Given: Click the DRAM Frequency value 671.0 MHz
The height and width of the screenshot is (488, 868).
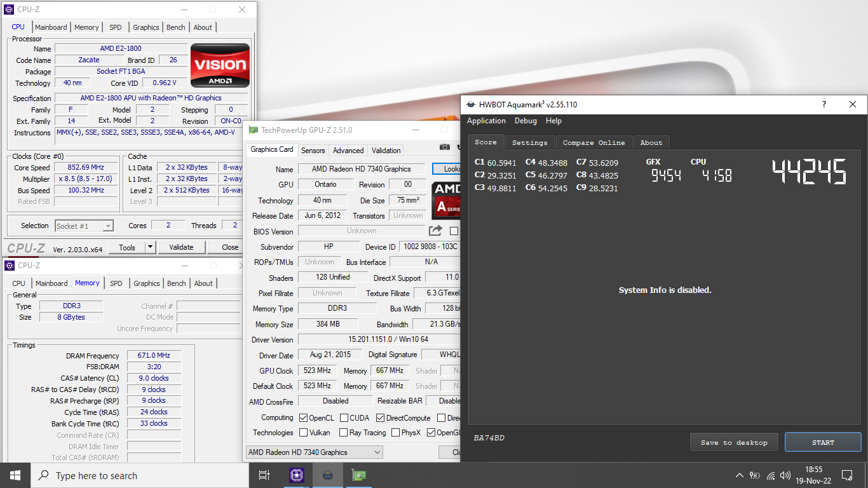Looking at the screenshot, I should [x=154, y=356].
